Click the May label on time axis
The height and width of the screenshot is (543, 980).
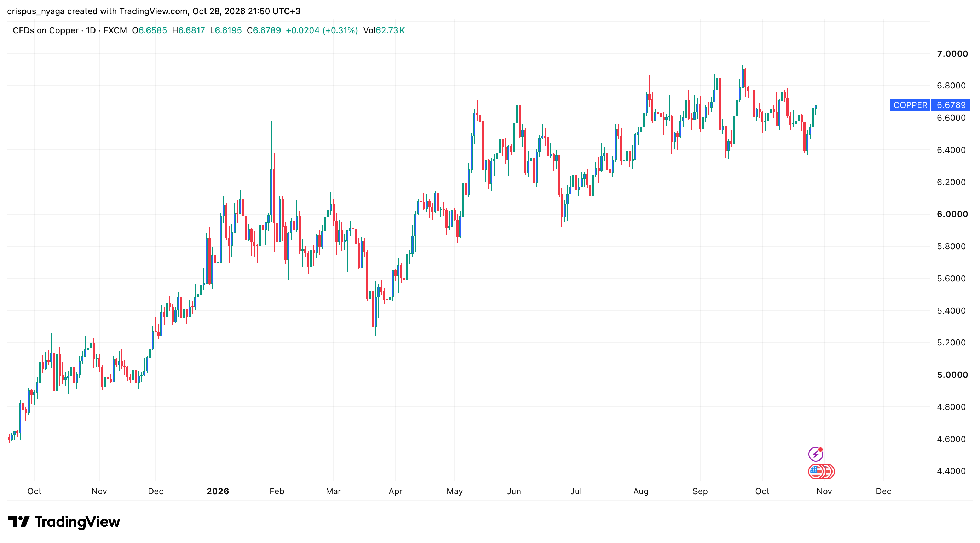[455, 491]
